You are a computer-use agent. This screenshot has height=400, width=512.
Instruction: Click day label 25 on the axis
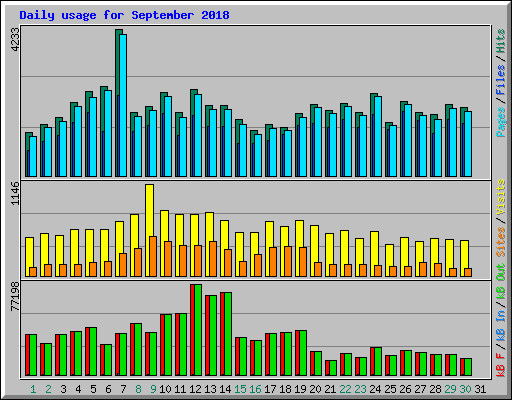pyautogui.click(x=390, y=389)
